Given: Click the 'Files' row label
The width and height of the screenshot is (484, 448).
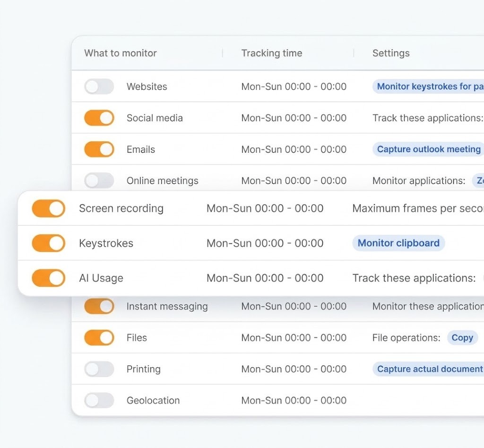Looking at the screenshot, I should [137, 337].
